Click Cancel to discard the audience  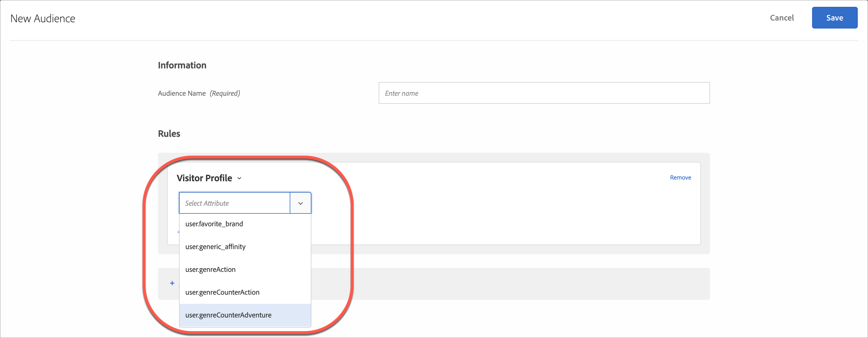(781, 18)
